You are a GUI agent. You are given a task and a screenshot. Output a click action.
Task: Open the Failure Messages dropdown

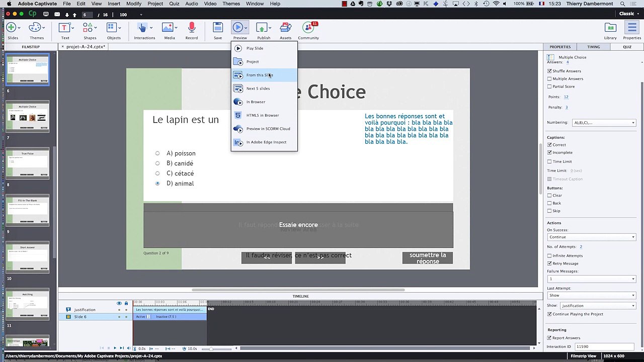tap(592, 279)
